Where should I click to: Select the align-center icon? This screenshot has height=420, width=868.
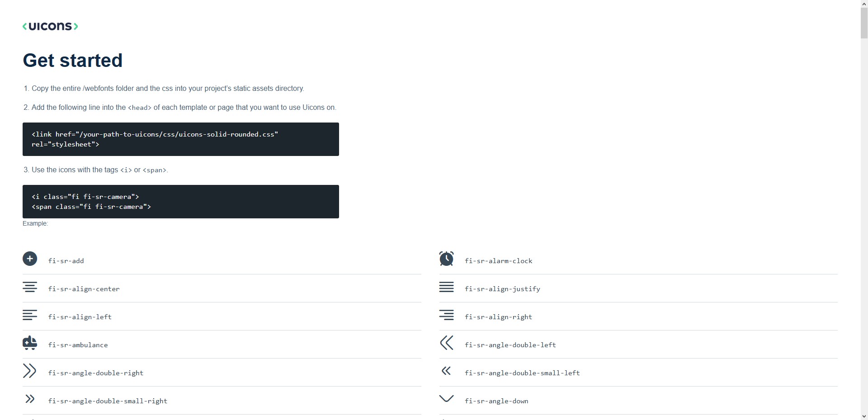[x=30, y=287]
